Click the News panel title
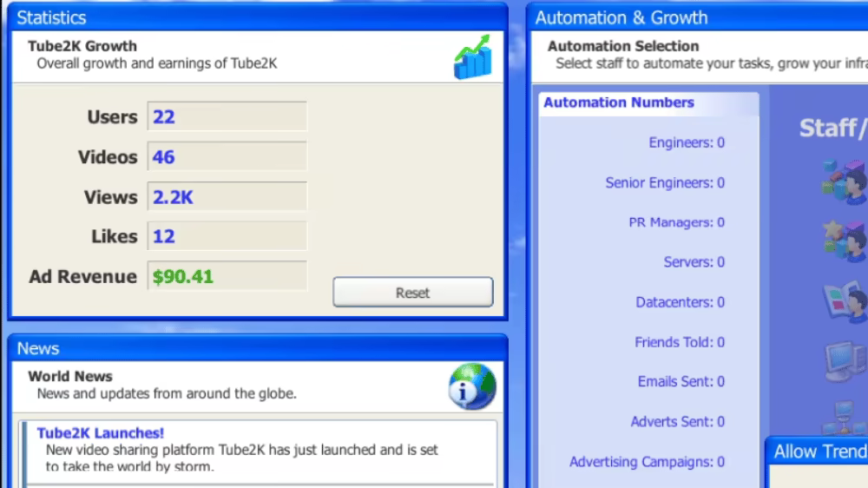The width and height of the screenshot is (868, 488). pos(37,348)
